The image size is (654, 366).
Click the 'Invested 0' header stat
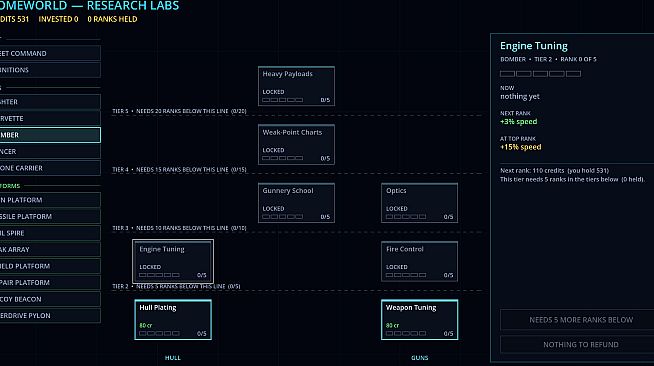(x=58, y=19)
